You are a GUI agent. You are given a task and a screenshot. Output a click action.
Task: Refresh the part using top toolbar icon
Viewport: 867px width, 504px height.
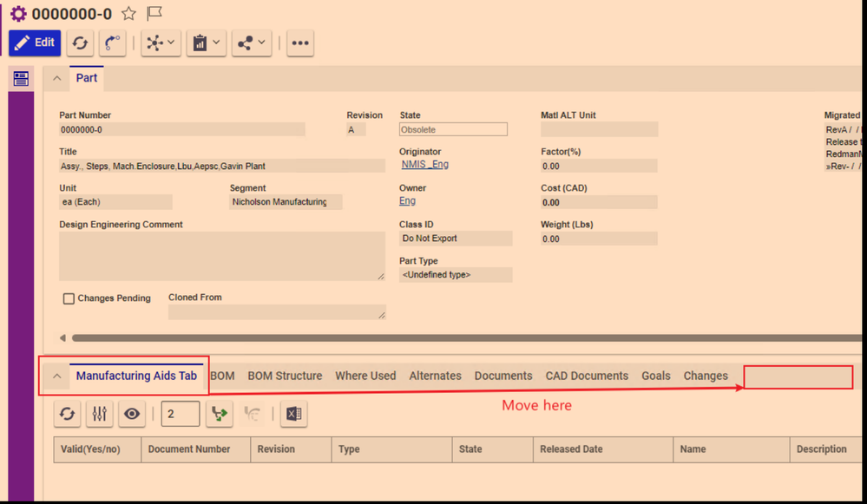[x=80, y=43]
